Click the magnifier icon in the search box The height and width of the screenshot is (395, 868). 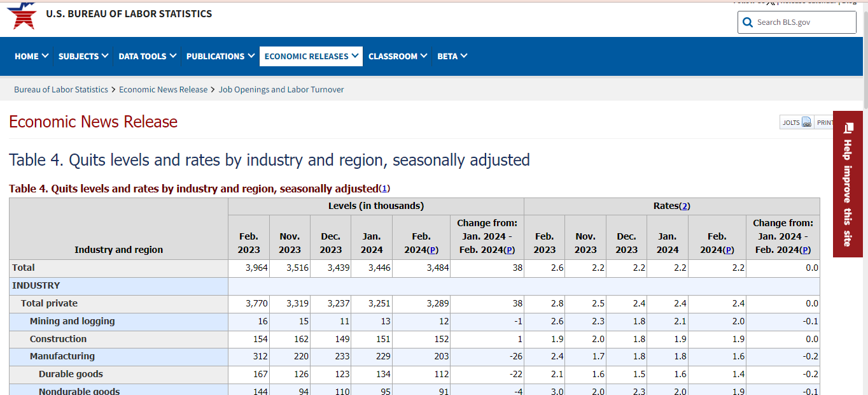point(748,22)
